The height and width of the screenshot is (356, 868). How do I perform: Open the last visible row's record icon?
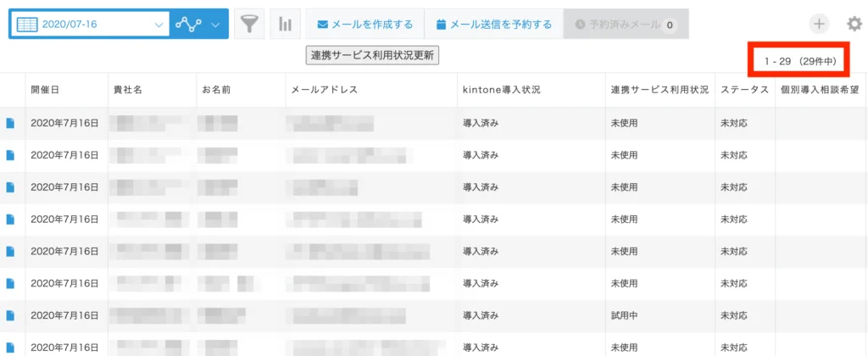[10, 348]
